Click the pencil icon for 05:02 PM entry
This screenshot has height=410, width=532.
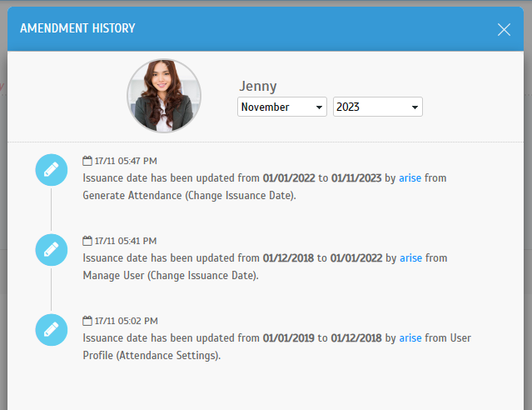click(52, 330)
